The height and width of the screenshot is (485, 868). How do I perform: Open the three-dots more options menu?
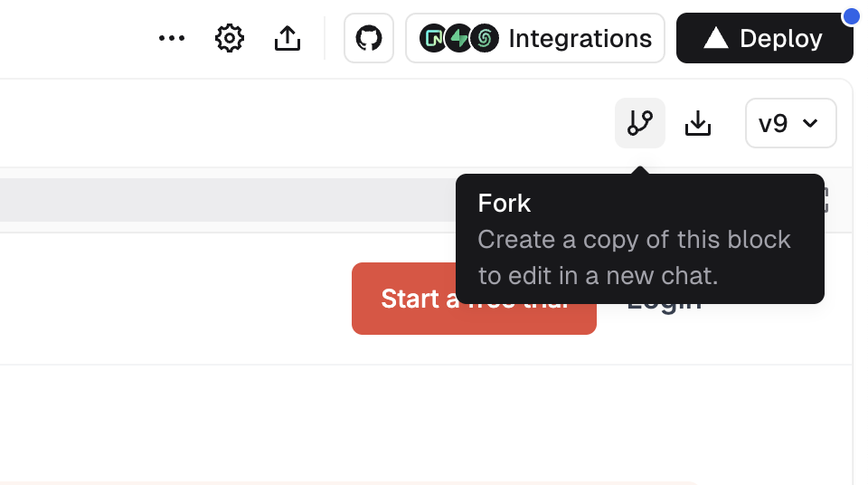tap(172, 38)
